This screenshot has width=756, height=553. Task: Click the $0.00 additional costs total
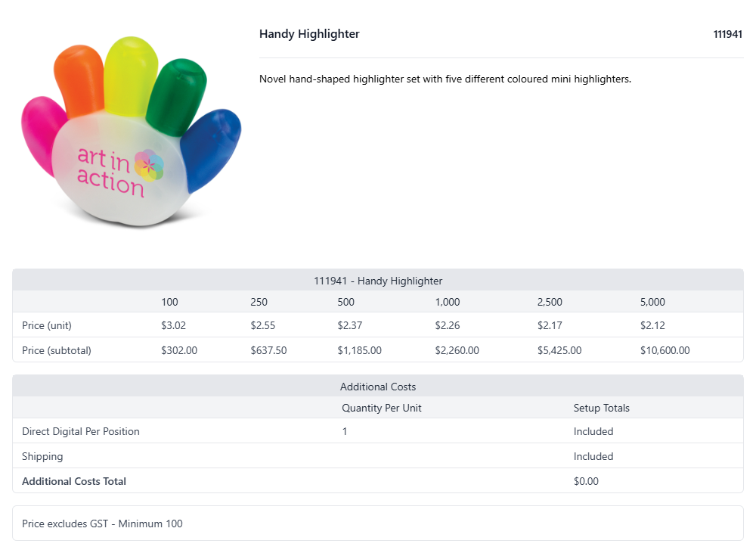click(586, 482)
